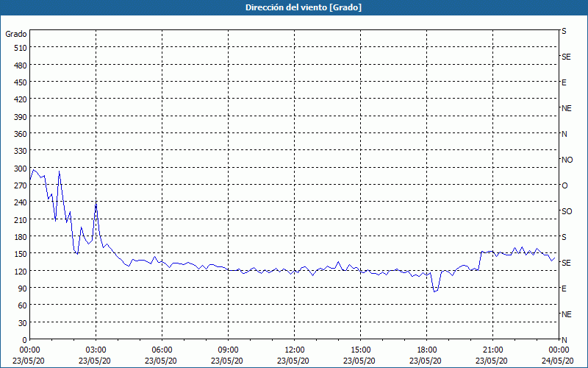Image resolution: width=588 pixels, height=368 pixels.
Task: Select the 18:00 time axis label
Action: [x=427, y=350]
